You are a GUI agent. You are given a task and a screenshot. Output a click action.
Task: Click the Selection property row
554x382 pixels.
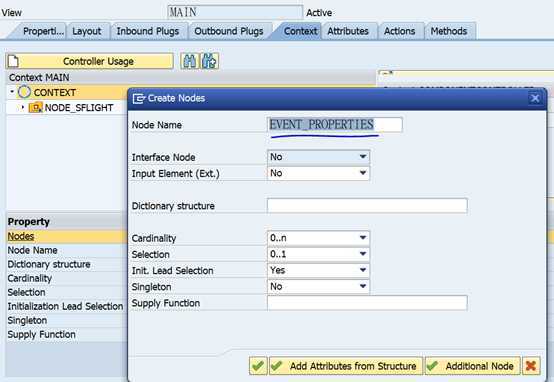tap(67, 292)
